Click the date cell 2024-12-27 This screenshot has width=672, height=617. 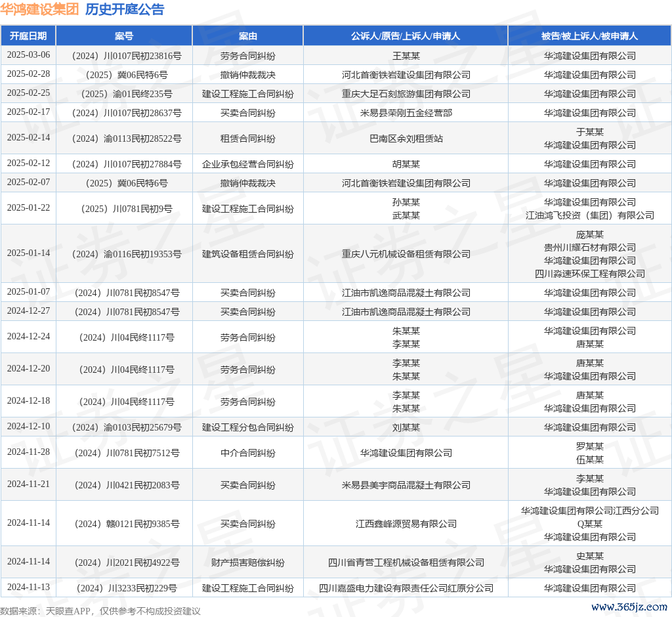tap(28, 311)
